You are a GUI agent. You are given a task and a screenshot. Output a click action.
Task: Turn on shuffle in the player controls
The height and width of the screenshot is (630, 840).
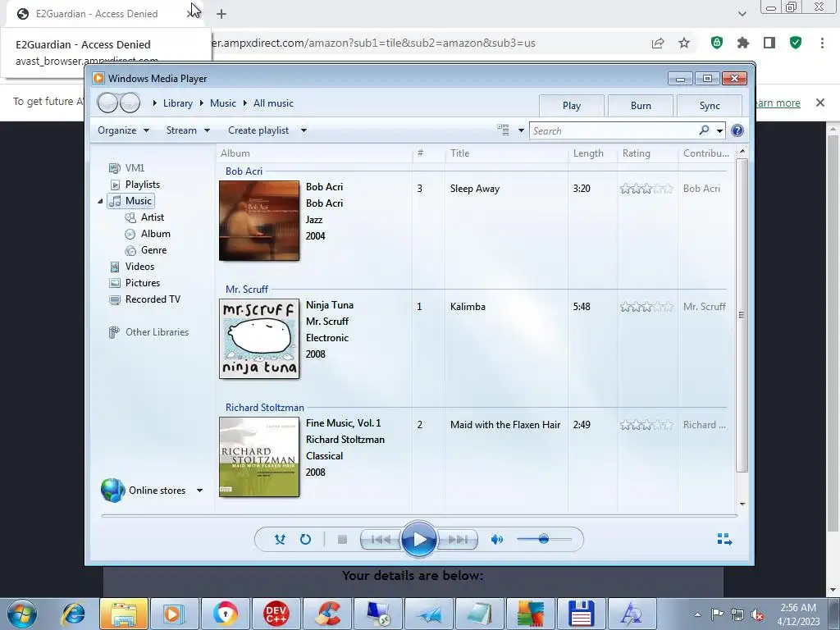pyautogui.click(x=280, y=540)
